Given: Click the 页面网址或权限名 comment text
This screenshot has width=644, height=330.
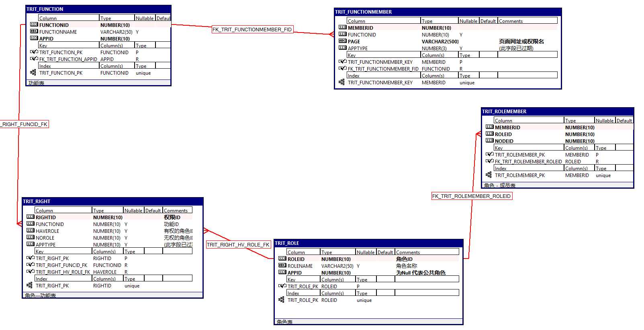Looking at the screenshot, I should coord(521,41).
